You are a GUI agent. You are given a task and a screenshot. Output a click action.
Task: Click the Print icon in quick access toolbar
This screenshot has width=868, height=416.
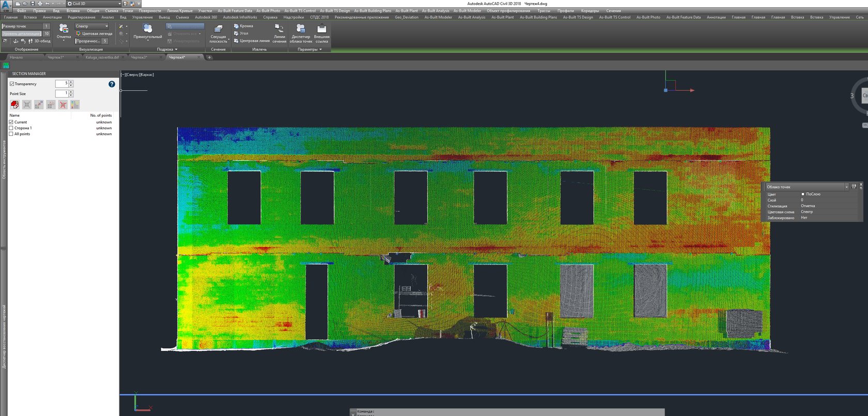40,4
